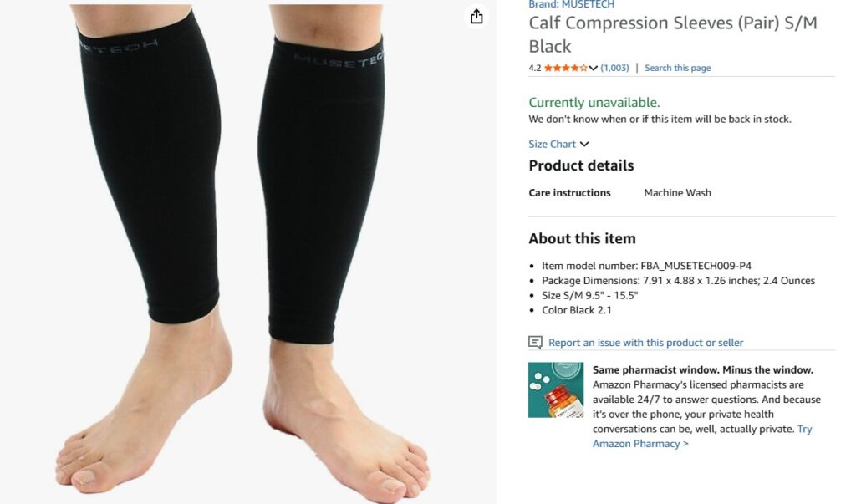The width and height of the screenshot is (856, 504).
Task: Open Try Amazon Pharmacy link
Action: 702,436
